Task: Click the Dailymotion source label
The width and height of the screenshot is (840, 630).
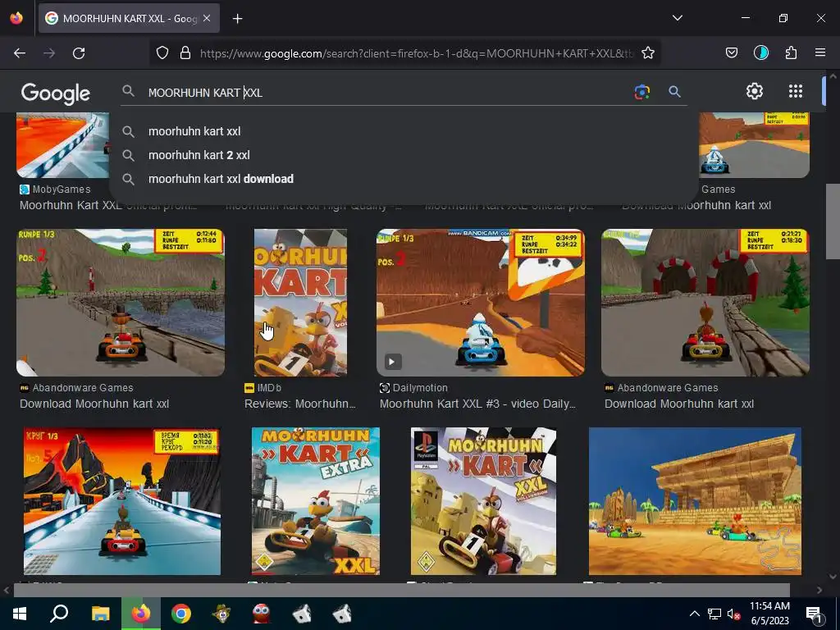Action: tap(419, 388)
